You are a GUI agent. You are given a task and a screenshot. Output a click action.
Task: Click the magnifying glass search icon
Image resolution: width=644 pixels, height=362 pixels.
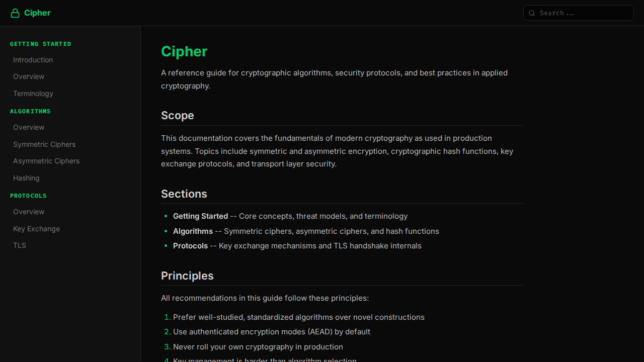click(532, 13)
